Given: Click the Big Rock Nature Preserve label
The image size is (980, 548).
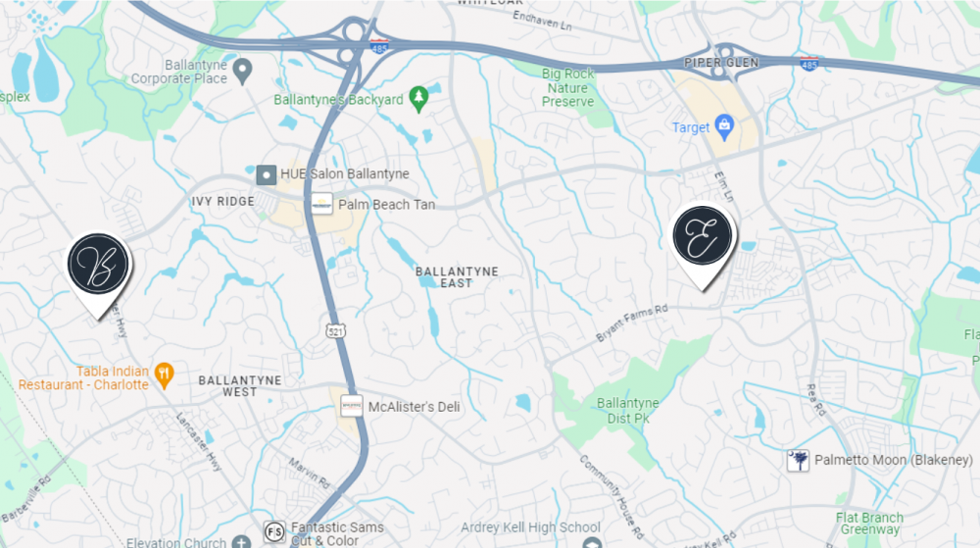Looking at the screenshot, I should point(567,87).
